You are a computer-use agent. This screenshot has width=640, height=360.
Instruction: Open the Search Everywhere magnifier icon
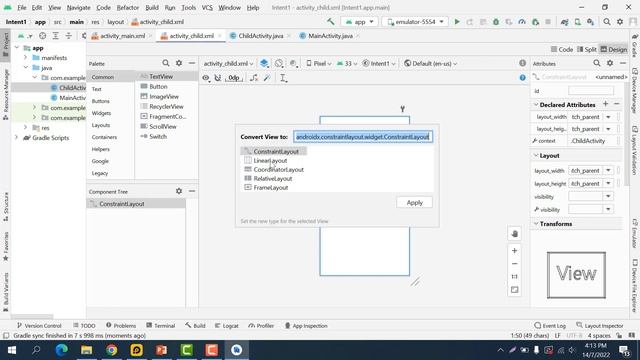coord(607,22)
